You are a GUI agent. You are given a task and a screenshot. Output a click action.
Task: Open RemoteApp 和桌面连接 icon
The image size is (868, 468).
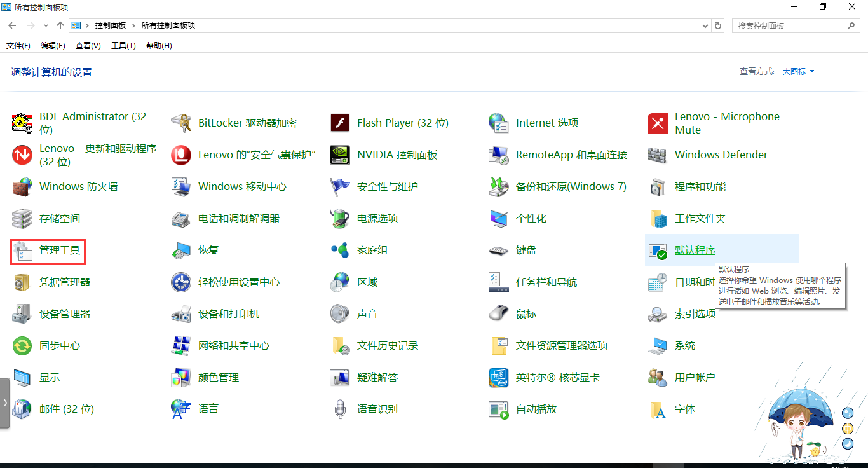point(499,155)
